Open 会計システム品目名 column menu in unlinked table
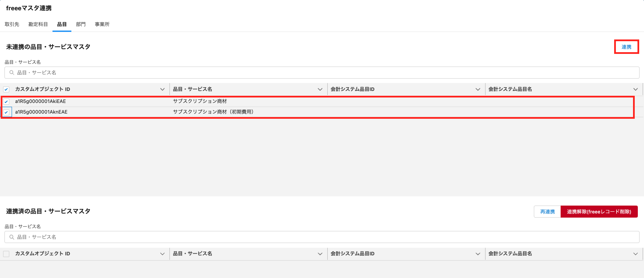 [635, 89]
